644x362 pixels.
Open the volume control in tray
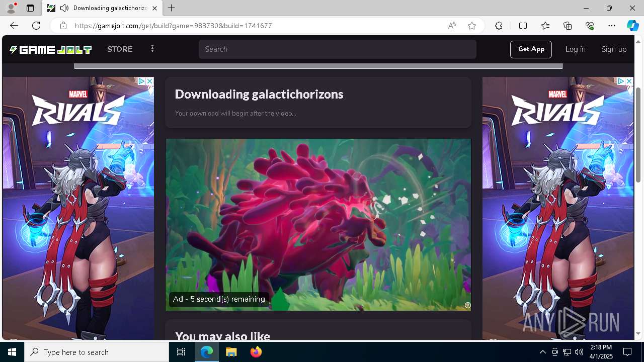(x=579, y=352)
